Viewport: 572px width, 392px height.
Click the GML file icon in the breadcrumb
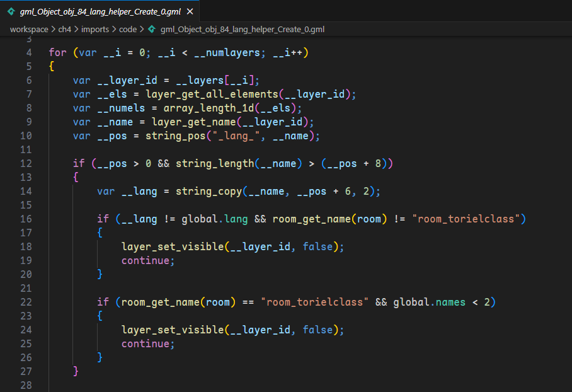tap(152, 29)
